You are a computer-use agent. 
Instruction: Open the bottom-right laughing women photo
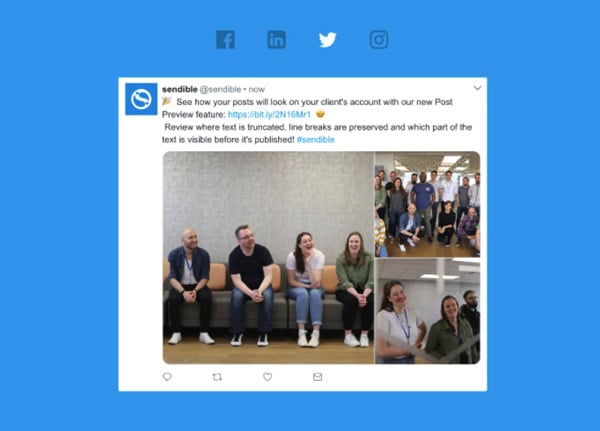(427, 311)
